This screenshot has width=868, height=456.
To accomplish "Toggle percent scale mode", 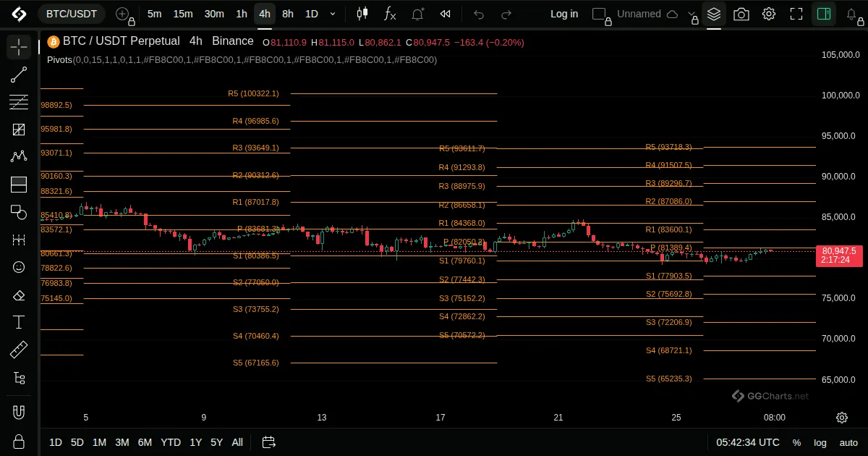I will 796,442.
